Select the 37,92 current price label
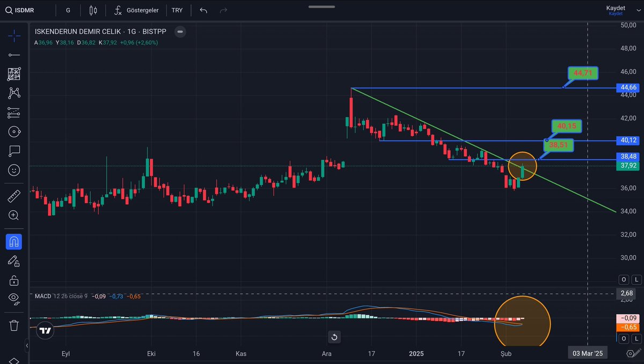644x364 pixels. coord(628,166)
